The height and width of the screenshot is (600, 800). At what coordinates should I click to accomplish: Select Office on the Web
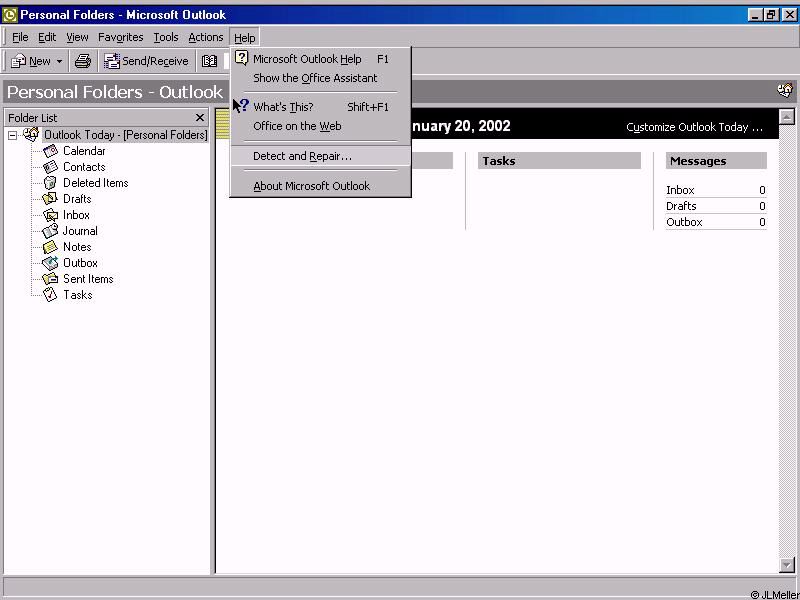(x=320, y=126)
